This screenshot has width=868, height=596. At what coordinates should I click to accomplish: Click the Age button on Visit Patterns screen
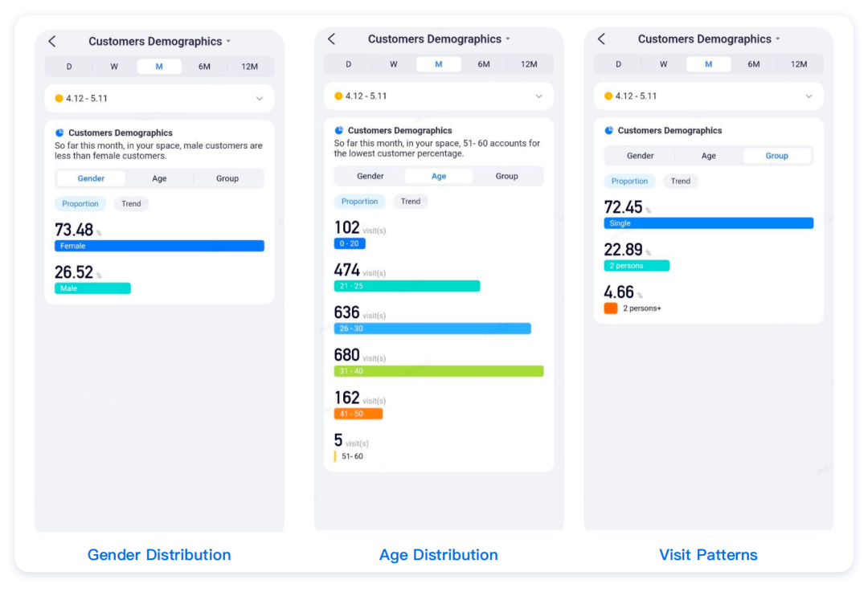pyautogui.click(x=708, y=156)
